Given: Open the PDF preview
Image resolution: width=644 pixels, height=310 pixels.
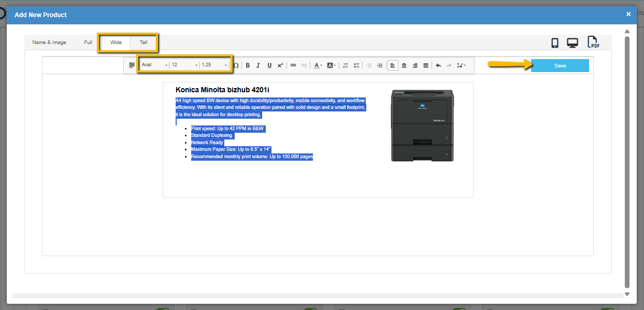Looking at the screenshot, I should pos(593,43).
